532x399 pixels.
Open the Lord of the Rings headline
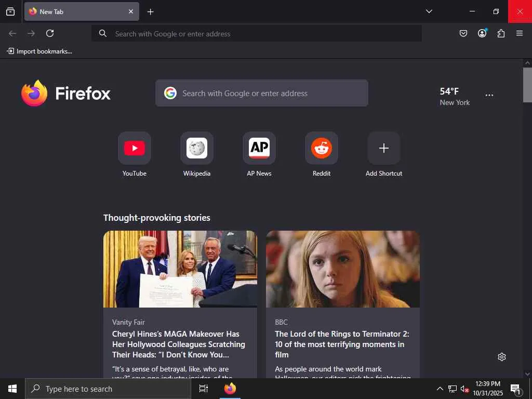(x=342, y=344)
